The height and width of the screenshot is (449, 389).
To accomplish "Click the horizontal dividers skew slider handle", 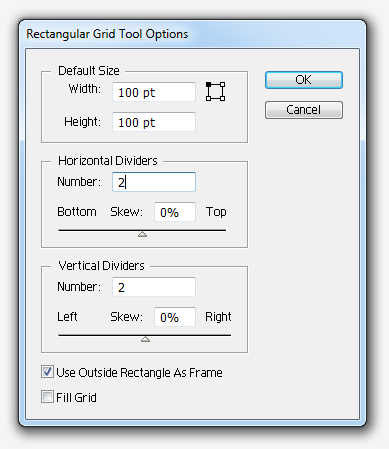I will 143,234.
